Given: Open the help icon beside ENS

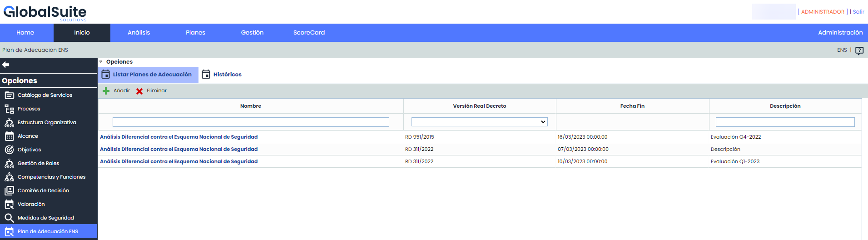Looking at the screenshot, I should [x=859, y=50].
